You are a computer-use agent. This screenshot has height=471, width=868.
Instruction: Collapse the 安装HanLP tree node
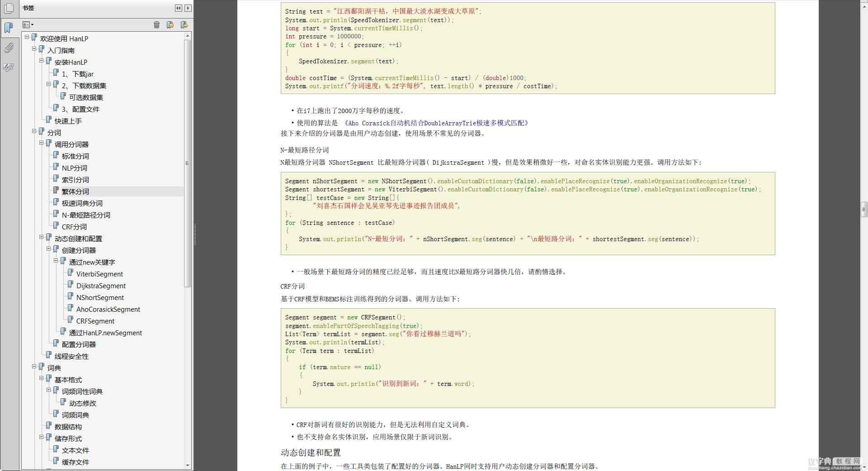point(42,61)
